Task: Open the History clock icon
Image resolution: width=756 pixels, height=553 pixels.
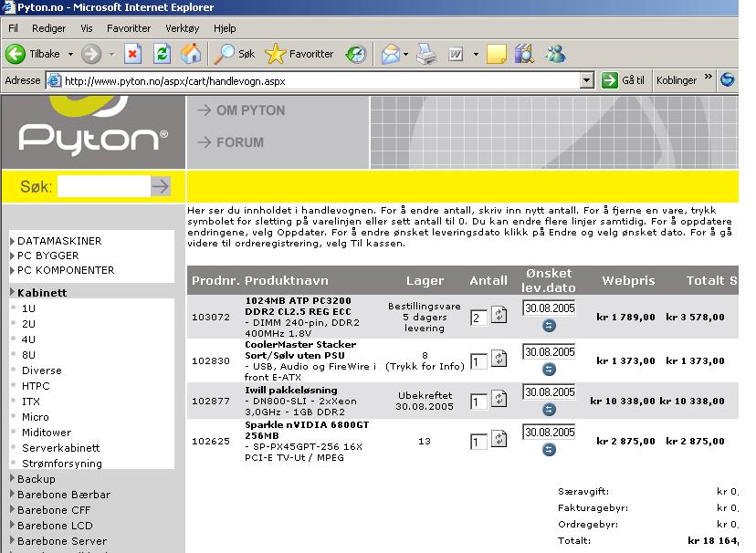Action: pyautogui.click(x=356, y=54)
